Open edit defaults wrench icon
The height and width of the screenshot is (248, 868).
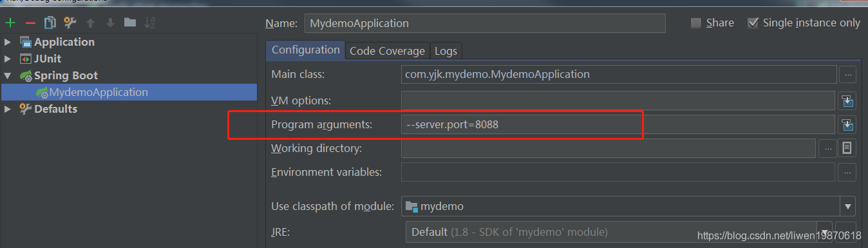[70, 23]
